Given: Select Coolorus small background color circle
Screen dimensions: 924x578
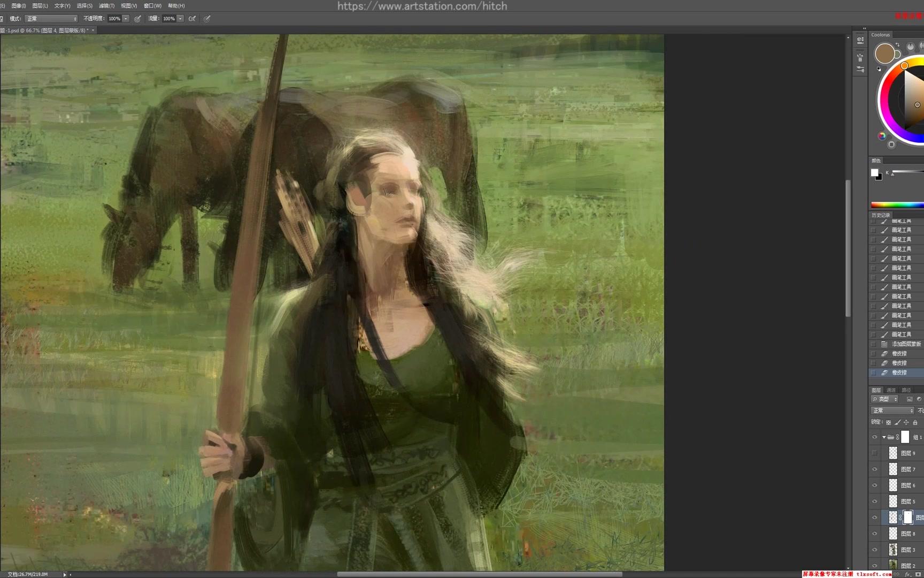Looking at the screenshot, I should tap(897, 55).
